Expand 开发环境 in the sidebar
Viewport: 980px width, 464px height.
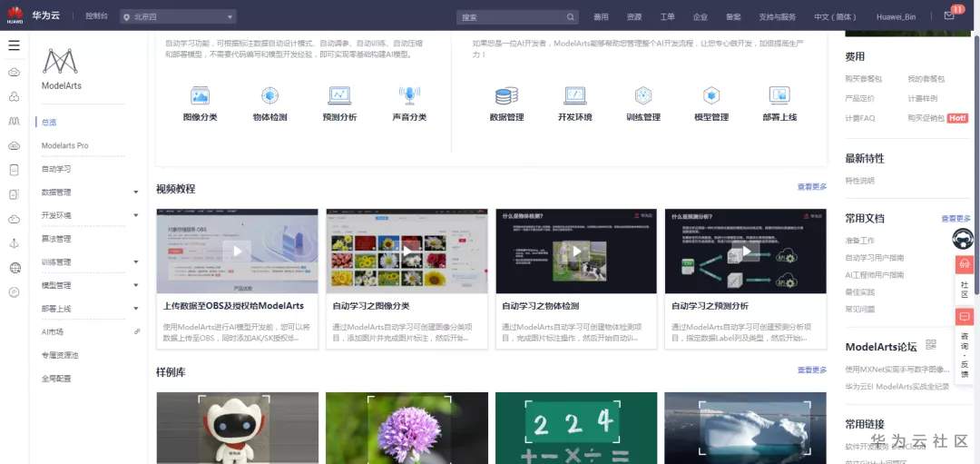click(135, 216)
